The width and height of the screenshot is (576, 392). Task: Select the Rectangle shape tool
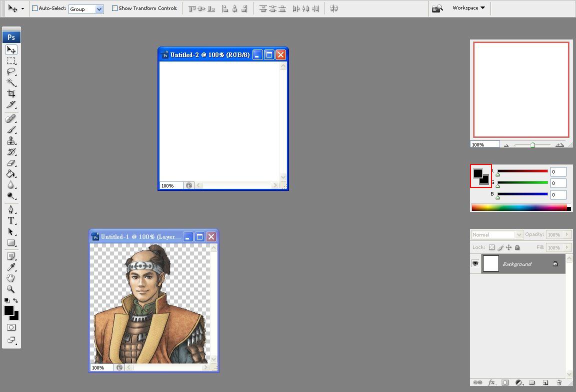point(11,242)
